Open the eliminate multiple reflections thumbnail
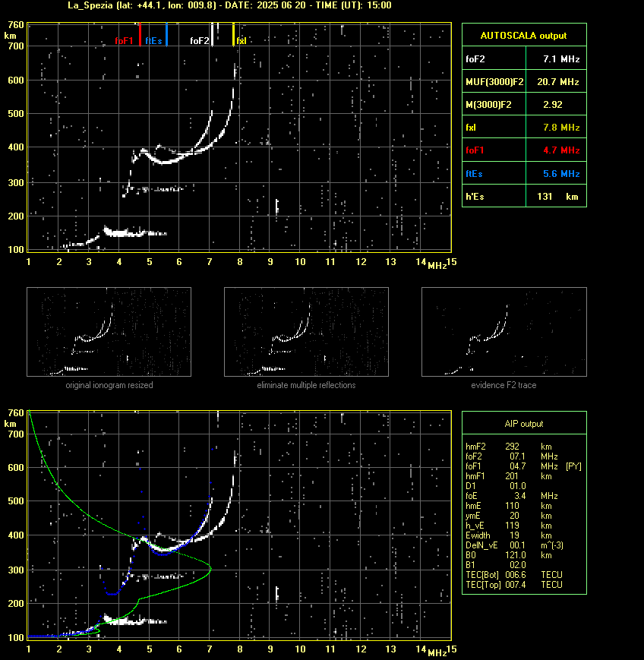 click(306, 332)
